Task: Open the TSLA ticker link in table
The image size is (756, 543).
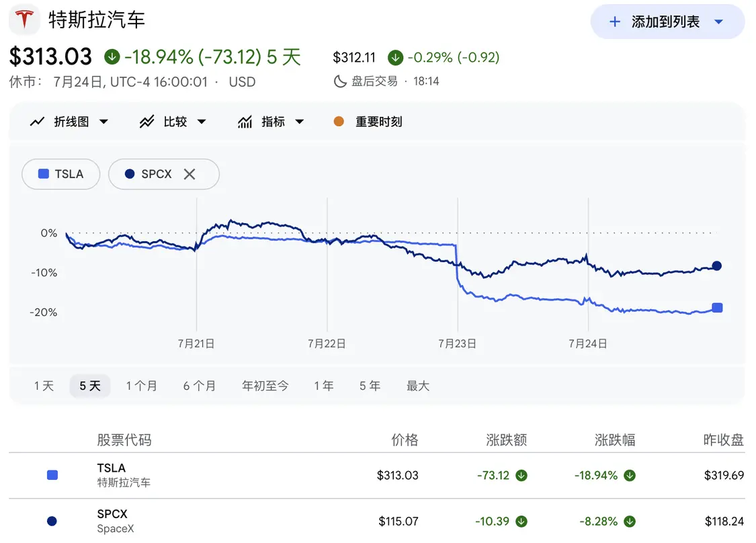Action: coord(112,468)
